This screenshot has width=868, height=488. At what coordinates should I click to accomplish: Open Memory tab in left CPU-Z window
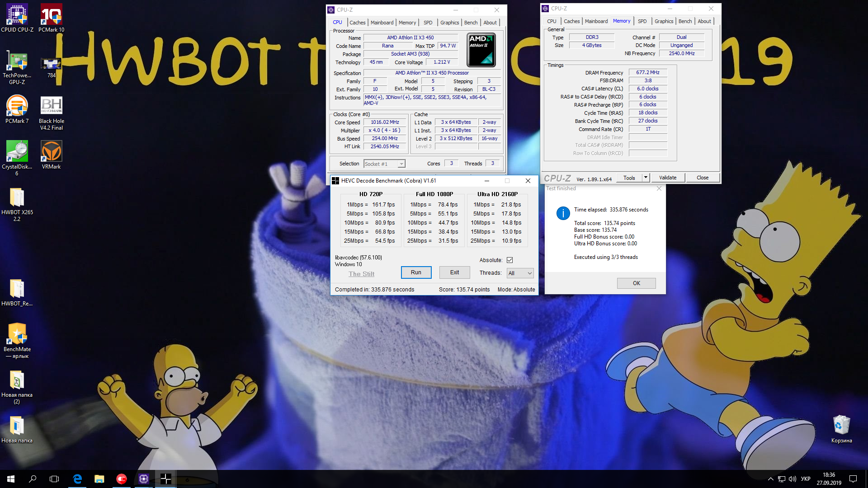pyautogui.click(x=407, y=23)
